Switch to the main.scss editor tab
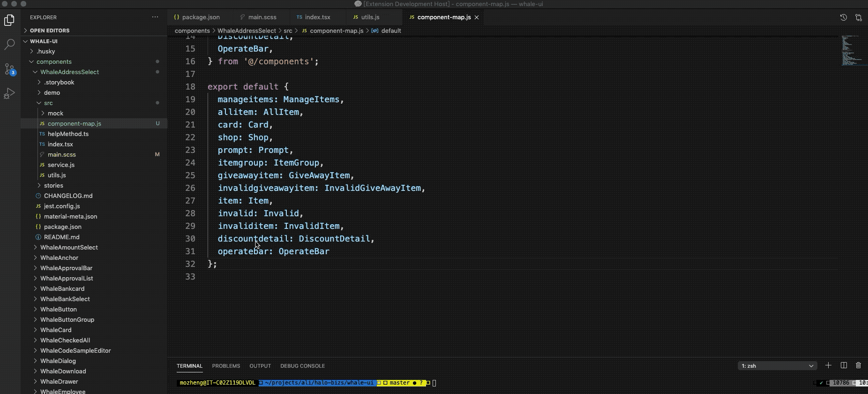868x394 pixels. [x=262, y=17]
